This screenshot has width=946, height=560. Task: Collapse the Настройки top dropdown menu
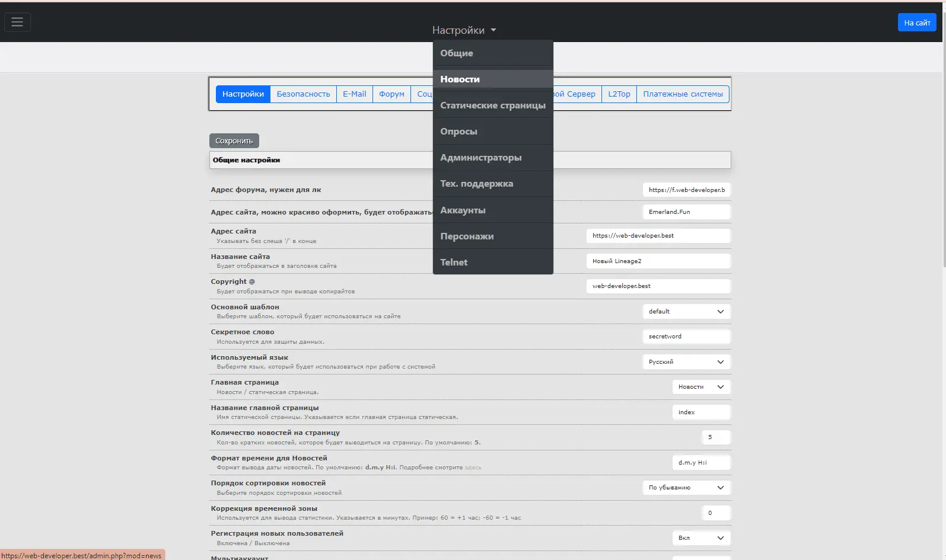[x=464, y=30]
